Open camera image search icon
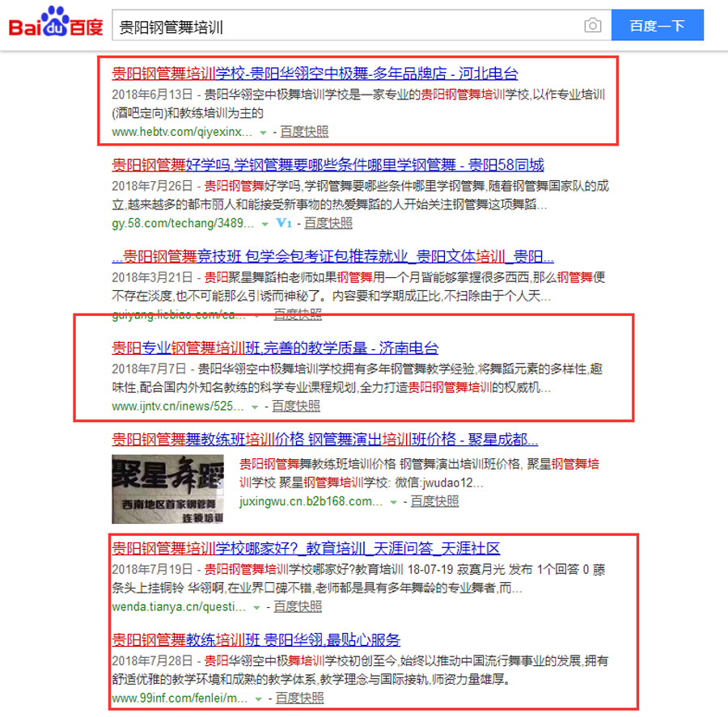Viewport: 728px width, 717px height. (592, 25)
